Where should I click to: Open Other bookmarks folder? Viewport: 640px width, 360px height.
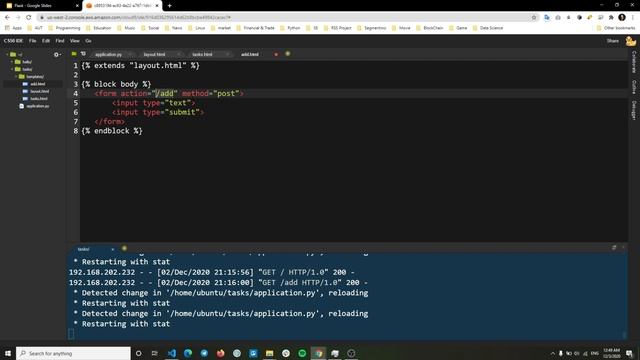(x=616, y=28)
